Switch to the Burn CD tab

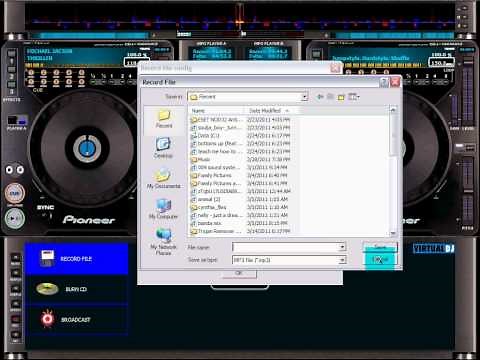click(x=77, y=289)
